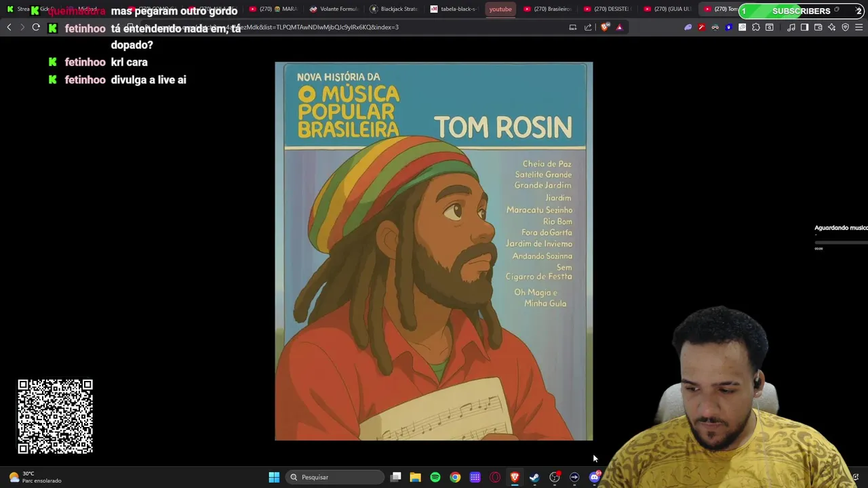Screen dimensions: 868x488
Task: Open Steam from the taskbar
Action: point(534,477)
